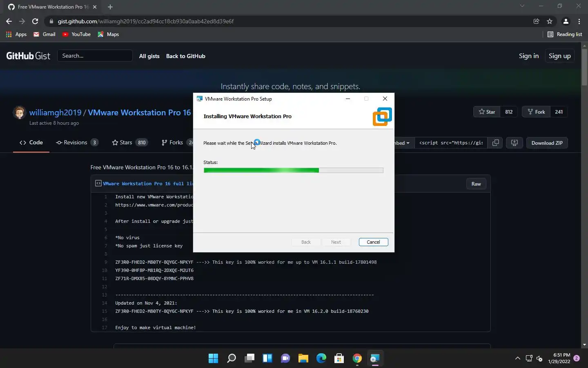Focus the gist Search field
Viewport: 588px width, 368px height.
pyautogui.click(x=95, y=56)
